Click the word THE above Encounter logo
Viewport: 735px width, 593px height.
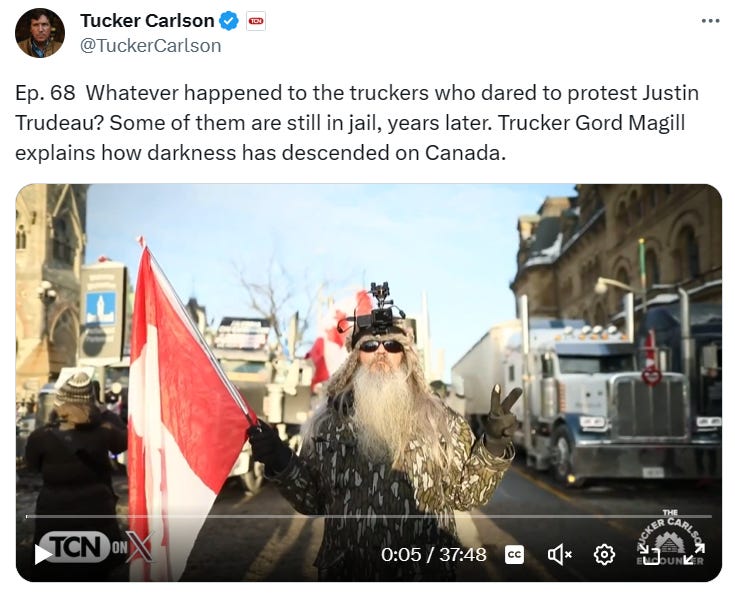[x=670, y=512]
